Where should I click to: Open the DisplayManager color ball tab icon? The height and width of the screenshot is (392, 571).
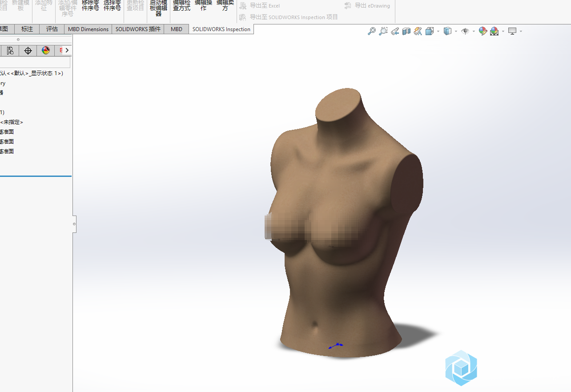tap(45, 50)
